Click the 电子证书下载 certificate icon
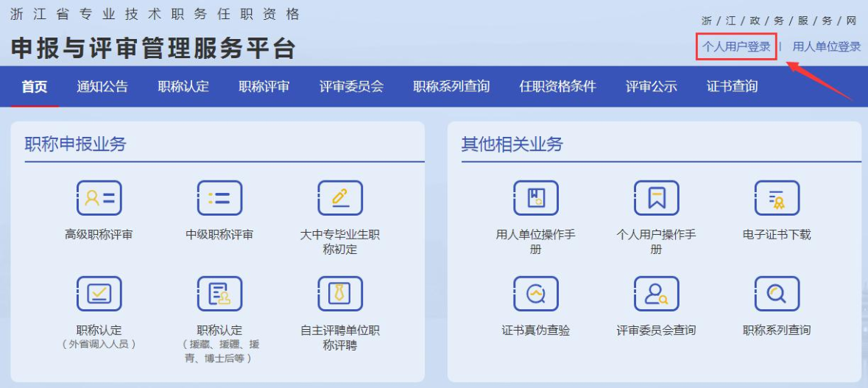Screen dimensions: 868x388 point(777,198)
